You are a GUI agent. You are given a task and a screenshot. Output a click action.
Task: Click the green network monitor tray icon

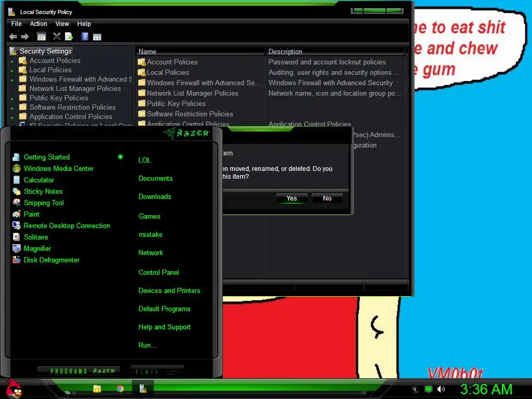pyautogui.click(x=429, y=389)
